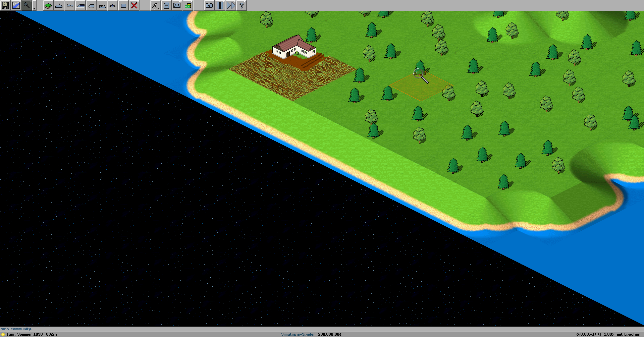The image size is (644, 337).
Task: Open the airplane construction tools
Action: tap(113, 5)
